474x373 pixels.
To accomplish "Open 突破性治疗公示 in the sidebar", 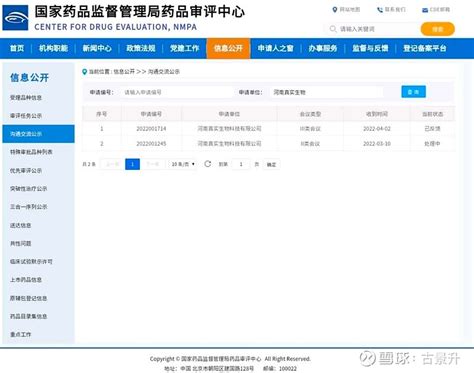I will click(x=28, y=189).
